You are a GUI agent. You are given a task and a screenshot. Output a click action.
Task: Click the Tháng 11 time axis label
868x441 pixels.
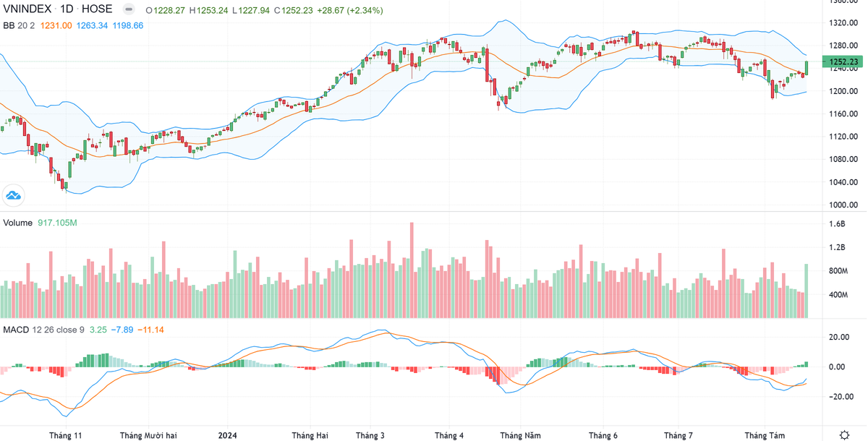pos(66,435)
